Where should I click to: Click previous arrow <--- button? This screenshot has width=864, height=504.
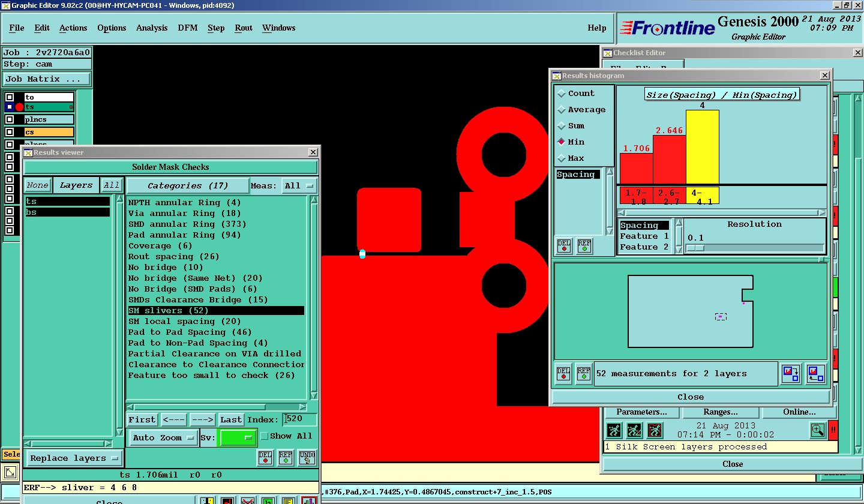[x=174, y=420]
